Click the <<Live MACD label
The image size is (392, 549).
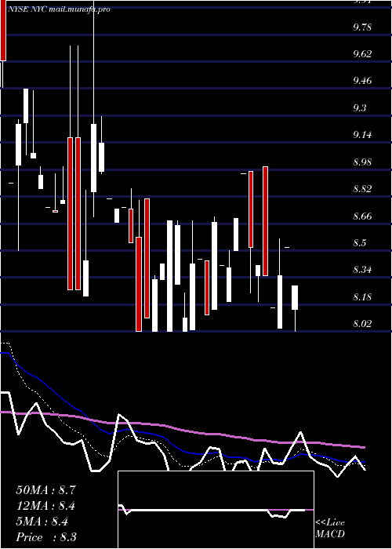click(x=330, y=529)
